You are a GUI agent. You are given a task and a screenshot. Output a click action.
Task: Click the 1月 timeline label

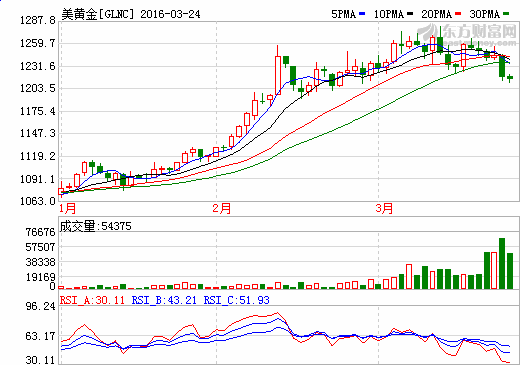[x=68, y=208]
